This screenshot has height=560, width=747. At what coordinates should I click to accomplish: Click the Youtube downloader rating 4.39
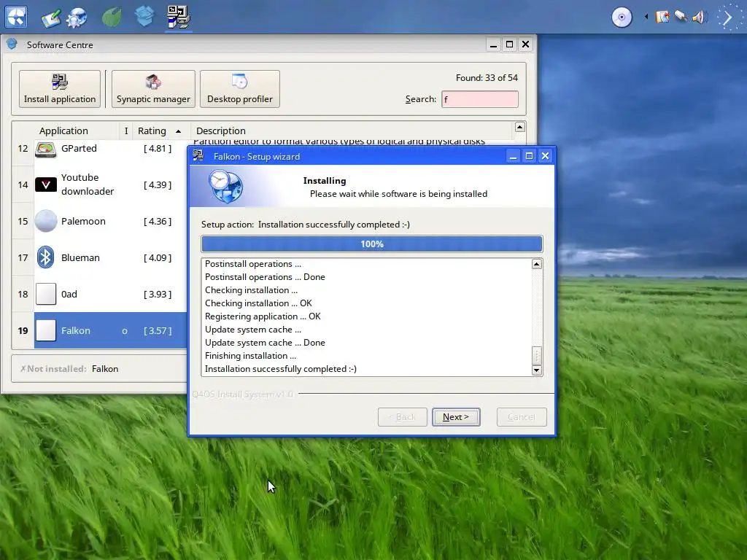(x=158, y=184)
